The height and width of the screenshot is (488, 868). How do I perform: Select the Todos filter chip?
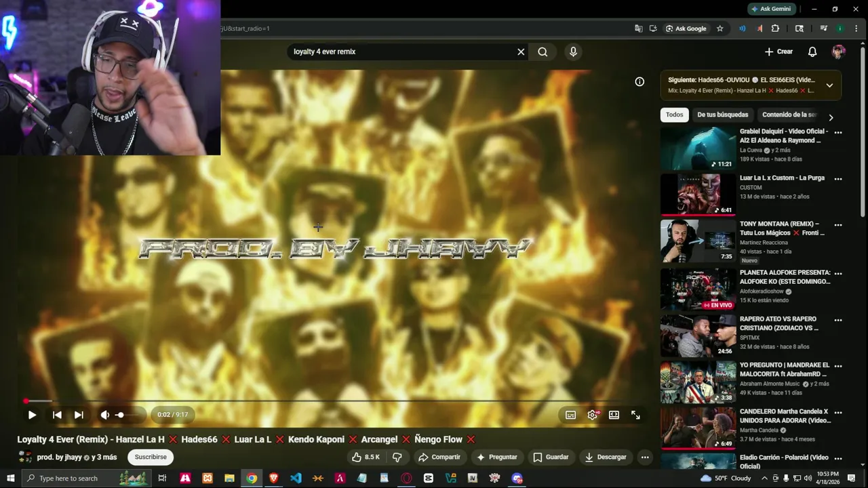click(x=675, y=115)
